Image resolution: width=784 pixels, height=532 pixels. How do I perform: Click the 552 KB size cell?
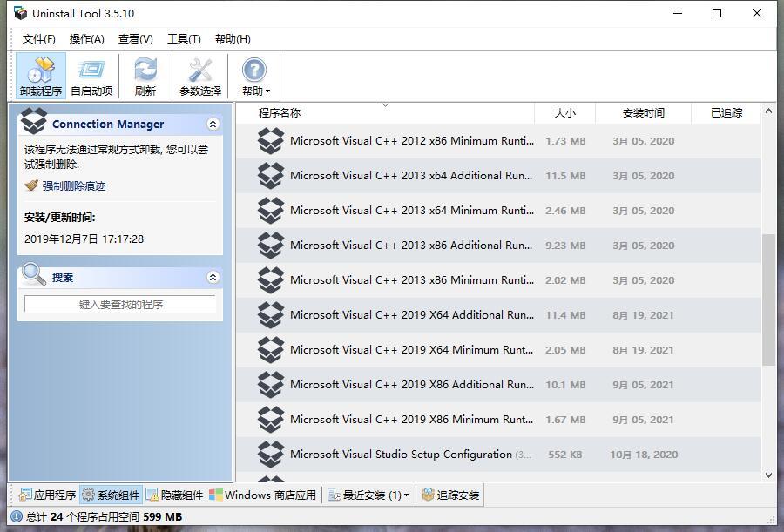pyautogui.click(x=565, y=455)
